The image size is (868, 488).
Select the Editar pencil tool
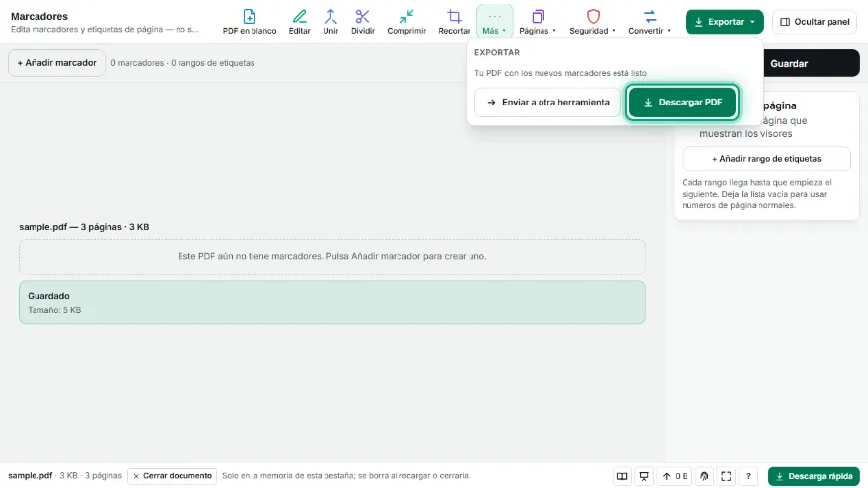pos(299,22)
